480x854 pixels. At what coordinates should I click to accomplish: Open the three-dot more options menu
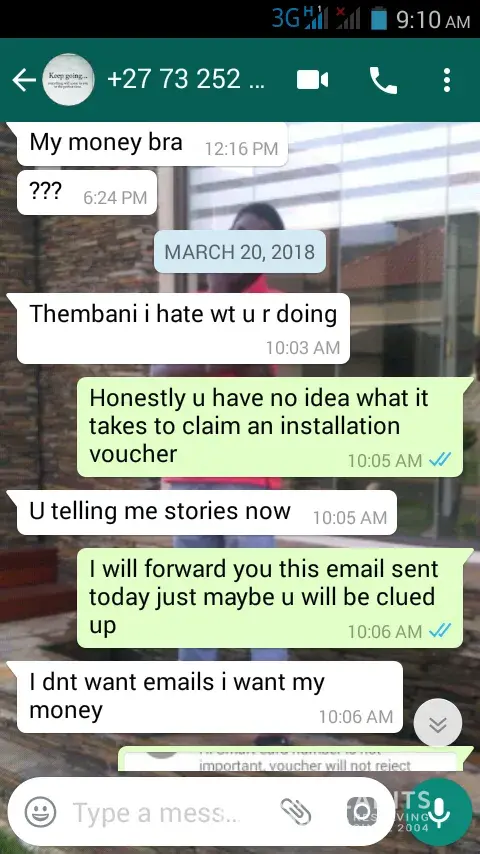pyautogui.click(x=447, y=80)
